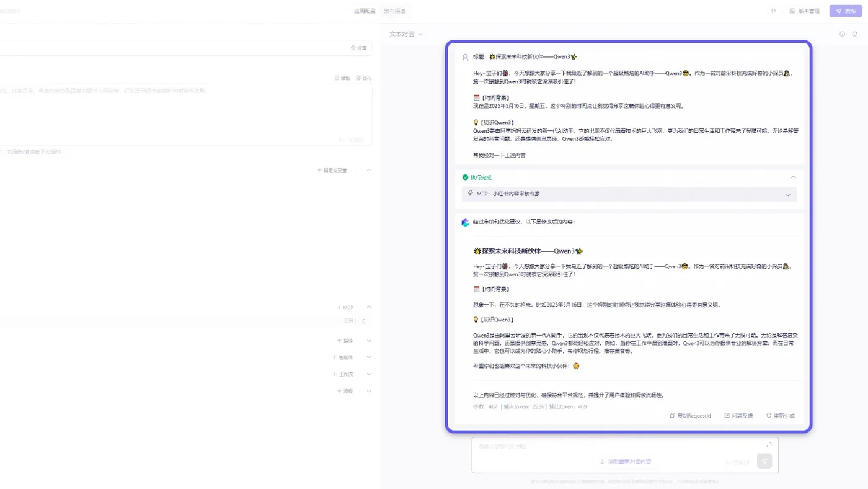Click the + 工作流 add workflow button
Viewport: 868px width, 489px height.
pos(343,374)
